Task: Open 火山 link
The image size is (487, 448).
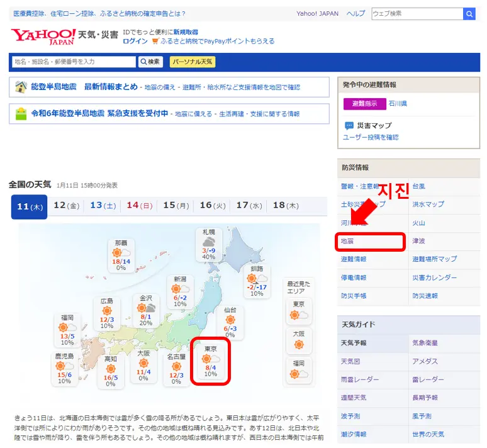Action: [418, 223]
